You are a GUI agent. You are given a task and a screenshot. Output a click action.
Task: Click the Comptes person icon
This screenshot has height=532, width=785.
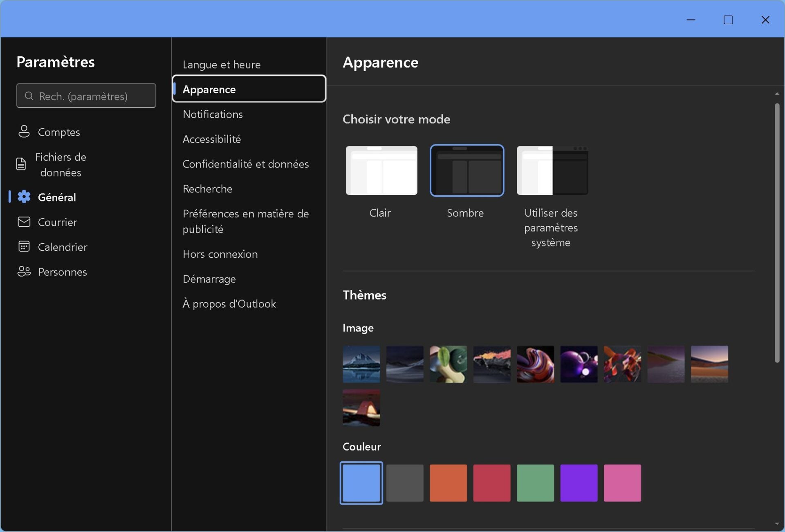tap(24, 132)
